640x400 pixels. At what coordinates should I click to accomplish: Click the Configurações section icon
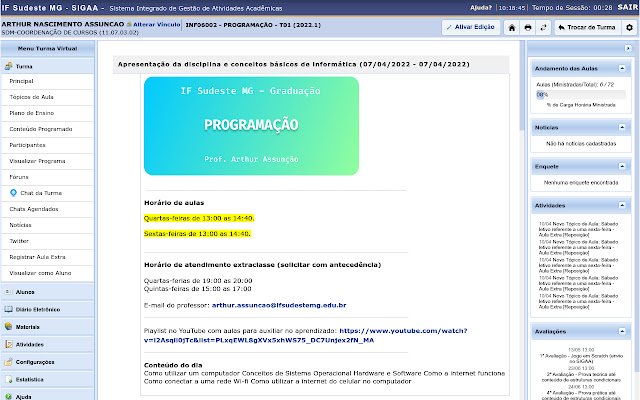tap(9, 362)
